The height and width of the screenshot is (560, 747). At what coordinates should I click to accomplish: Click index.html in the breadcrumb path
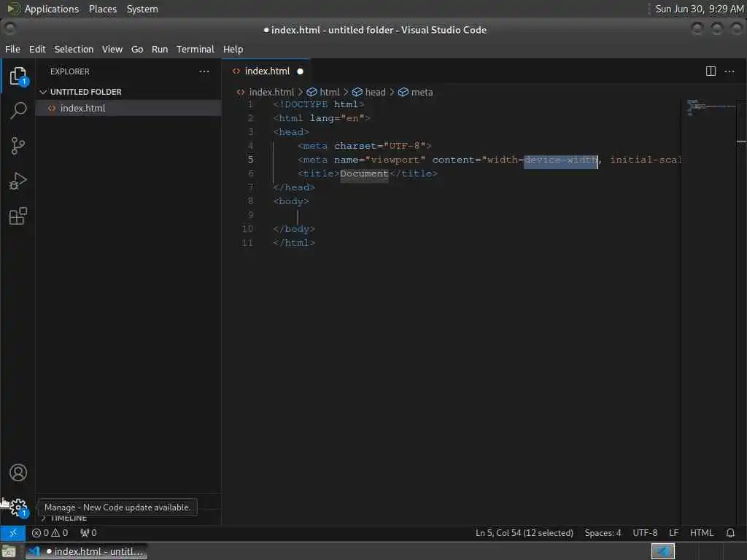coord(271,93)
